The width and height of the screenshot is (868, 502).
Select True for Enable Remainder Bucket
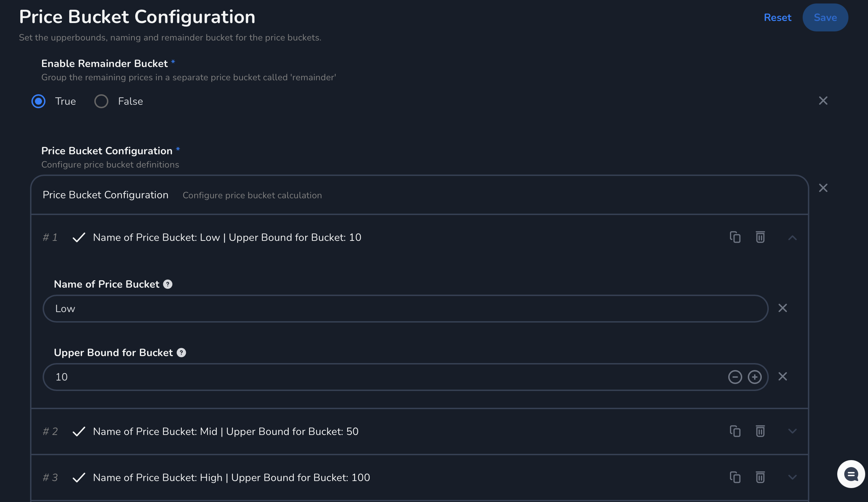(x=38, y=101)
